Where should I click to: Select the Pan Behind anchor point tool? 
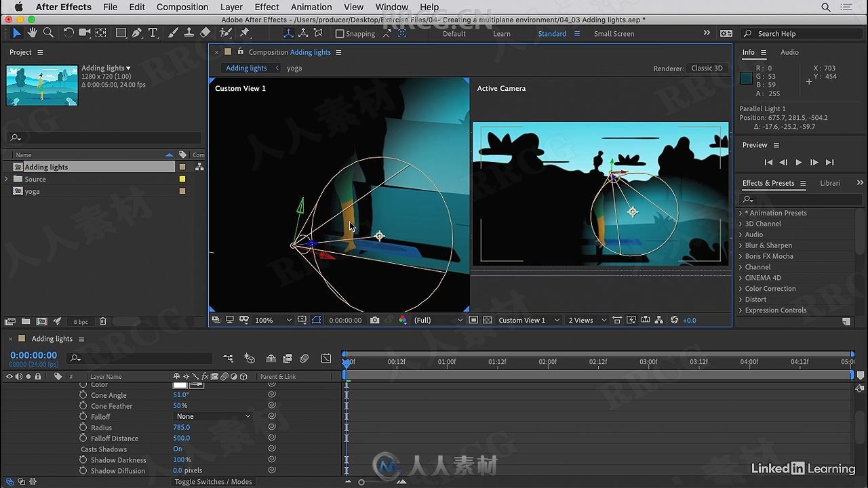coord(101,33)
